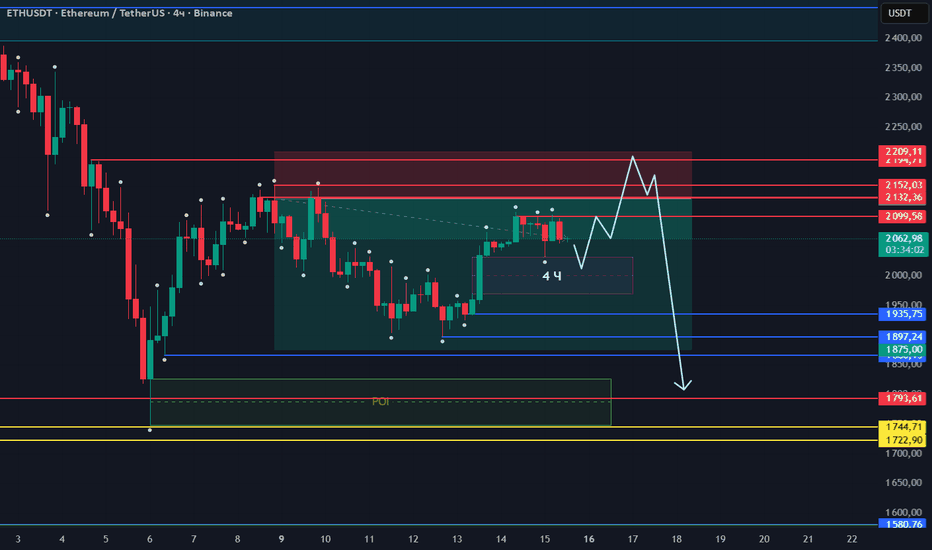Click date 19 on the time axis
Viewport: 932px width, 550px height.
tap(720, 539)
